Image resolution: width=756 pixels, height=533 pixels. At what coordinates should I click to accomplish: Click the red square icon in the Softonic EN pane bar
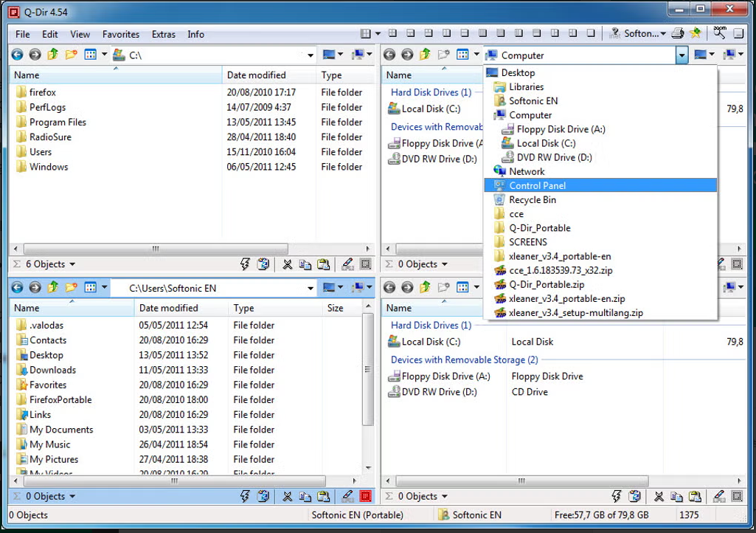coord(366,496)
